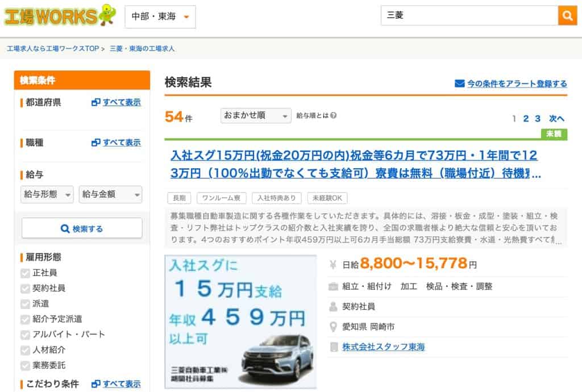
Task: Click the job description text block
Action: click(x=366, y=228)
